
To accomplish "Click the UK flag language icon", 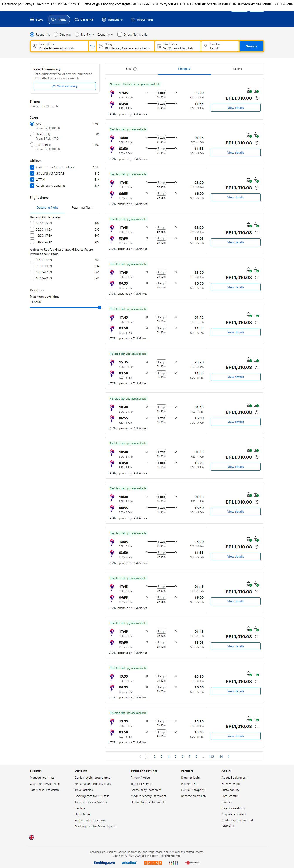I will tap(32, 837).
